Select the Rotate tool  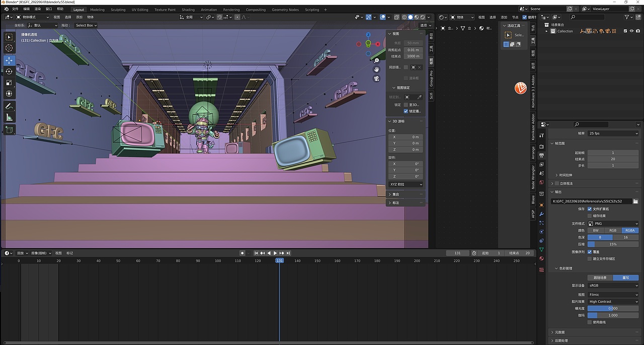pos(9,72)
